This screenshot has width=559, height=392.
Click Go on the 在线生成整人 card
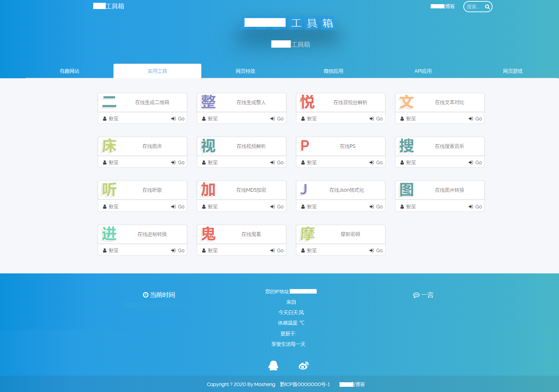pos(277,119)
